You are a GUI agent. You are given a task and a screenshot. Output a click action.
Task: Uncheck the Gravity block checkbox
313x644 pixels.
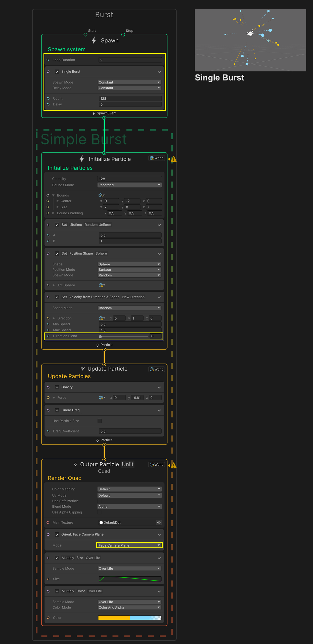pos(57,387)
